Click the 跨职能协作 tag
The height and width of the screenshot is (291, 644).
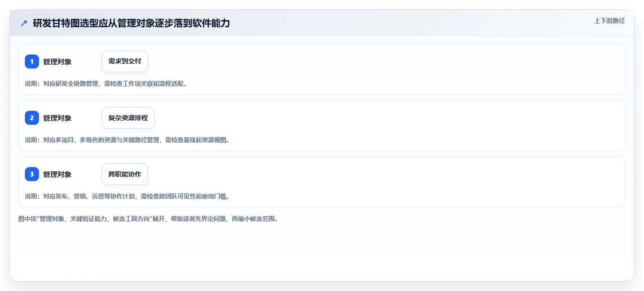point(125,174)
